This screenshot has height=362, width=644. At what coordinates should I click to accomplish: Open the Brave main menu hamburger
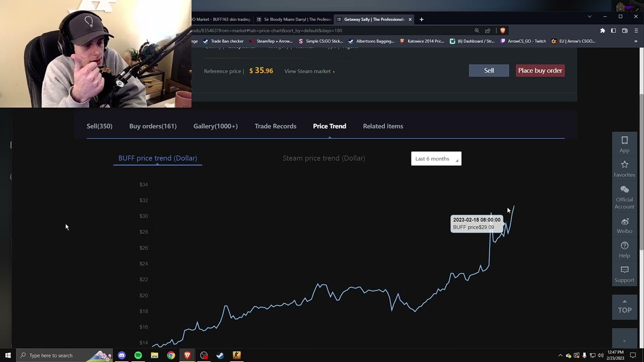[x=636, y=31]
